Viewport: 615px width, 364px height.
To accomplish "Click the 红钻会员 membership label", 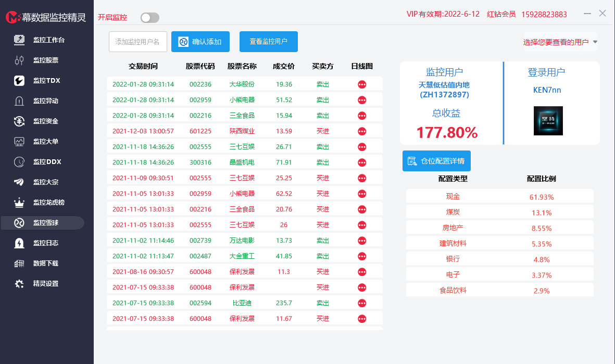I will tap(501, 14).
